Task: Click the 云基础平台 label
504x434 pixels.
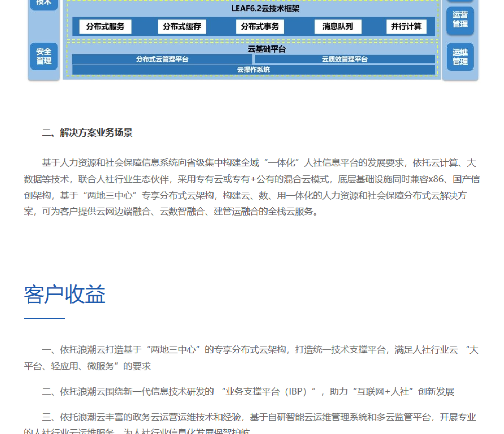Action: pos(267,49)
